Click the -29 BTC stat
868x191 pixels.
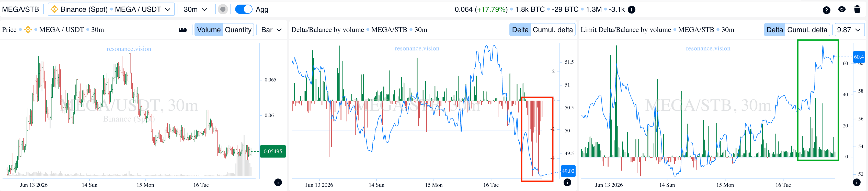(565, 9)
